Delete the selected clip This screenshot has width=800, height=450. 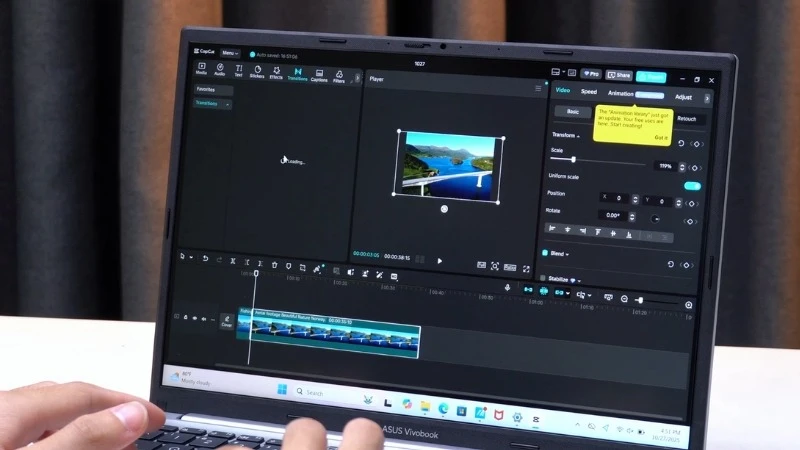pos(274,264)
